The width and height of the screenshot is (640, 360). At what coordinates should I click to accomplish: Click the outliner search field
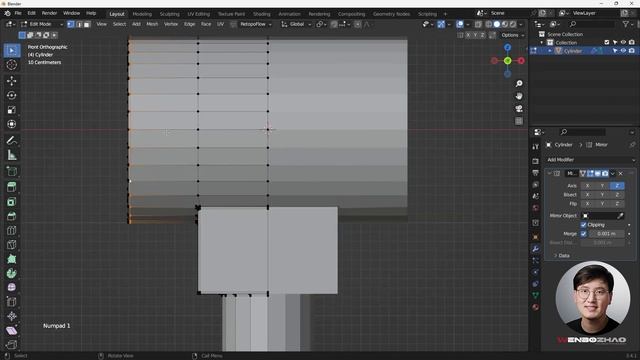click(x=592, y=24)
